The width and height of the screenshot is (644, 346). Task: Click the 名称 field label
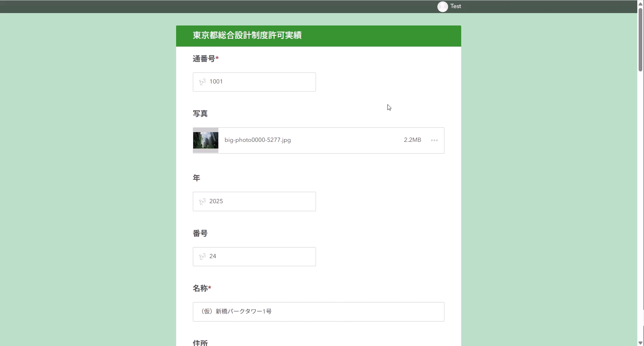pyautogui.click(x=202, y=288)
